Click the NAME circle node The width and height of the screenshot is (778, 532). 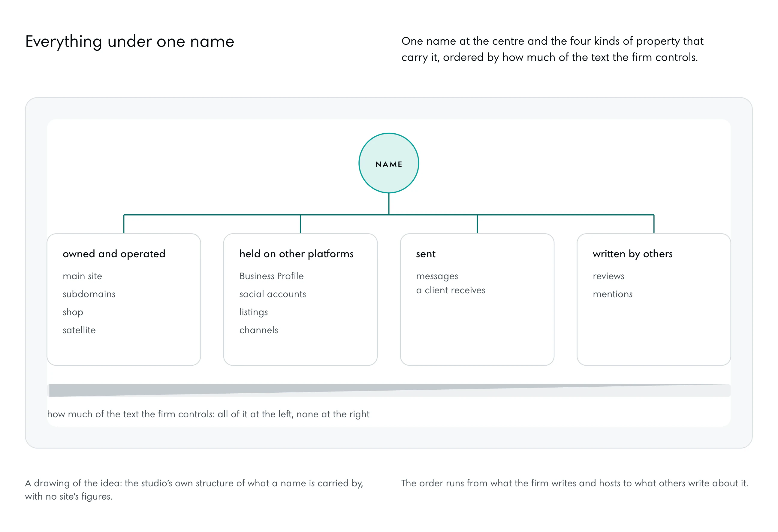coord(389,163)
